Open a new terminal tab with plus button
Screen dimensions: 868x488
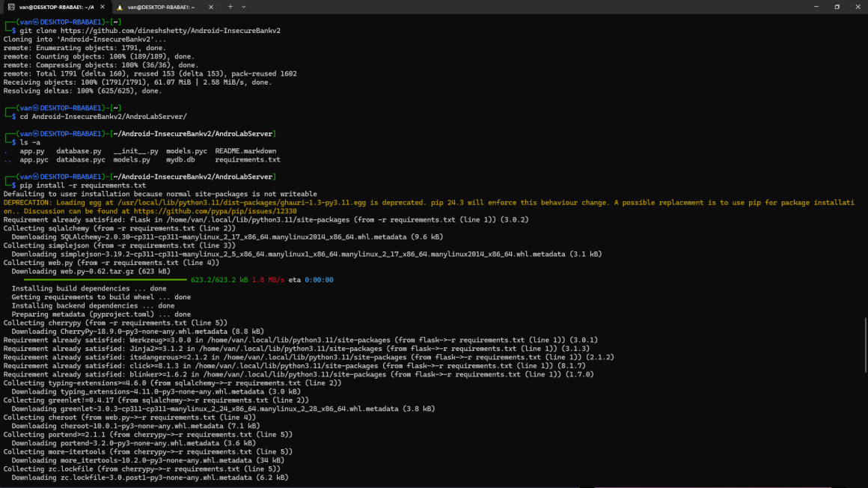230,7
